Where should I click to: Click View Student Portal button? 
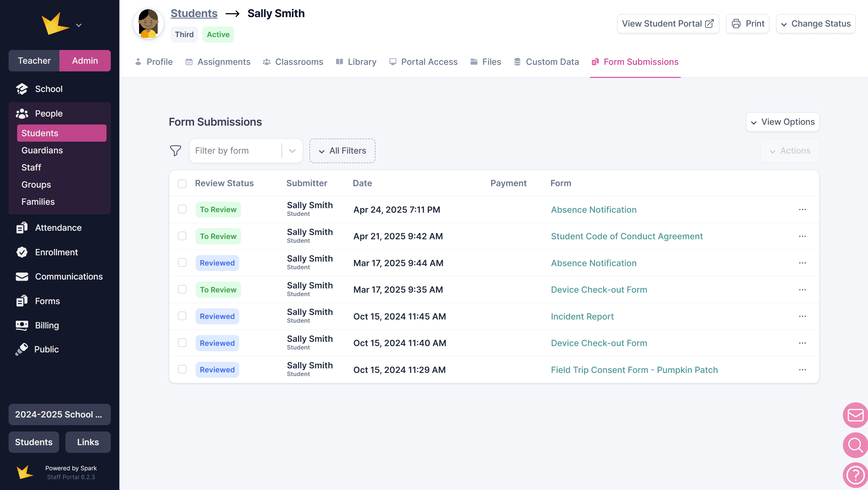coord(668,24)
